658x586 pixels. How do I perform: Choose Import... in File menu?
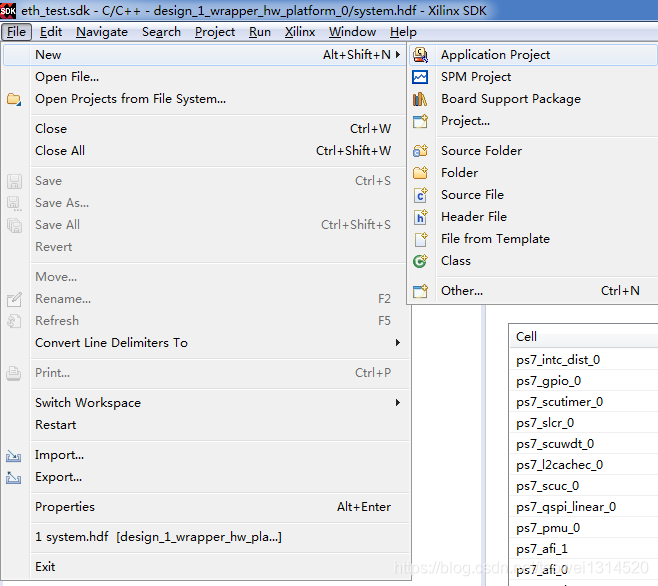coord(206,455)
